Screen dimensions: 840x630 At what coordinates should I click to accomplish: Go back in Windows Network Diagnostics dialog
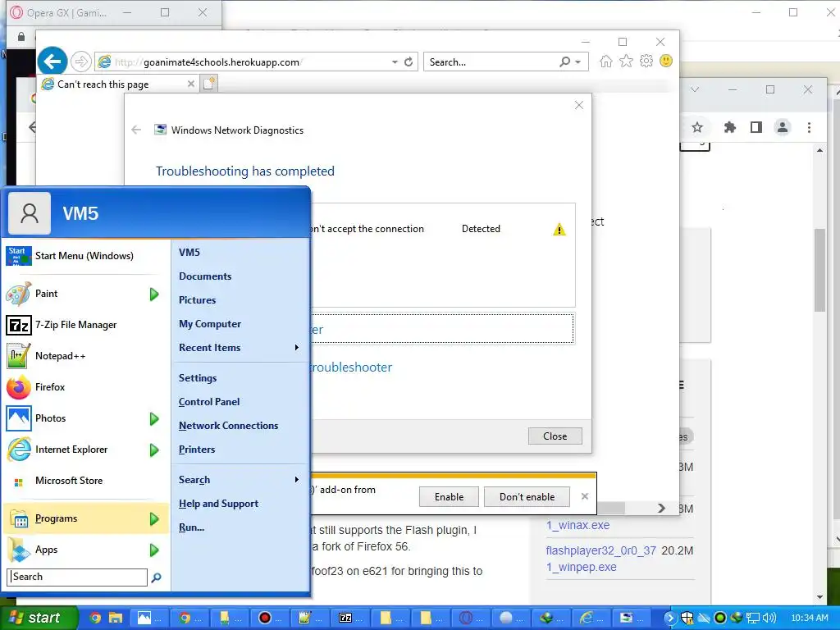(x=136, y=130)
